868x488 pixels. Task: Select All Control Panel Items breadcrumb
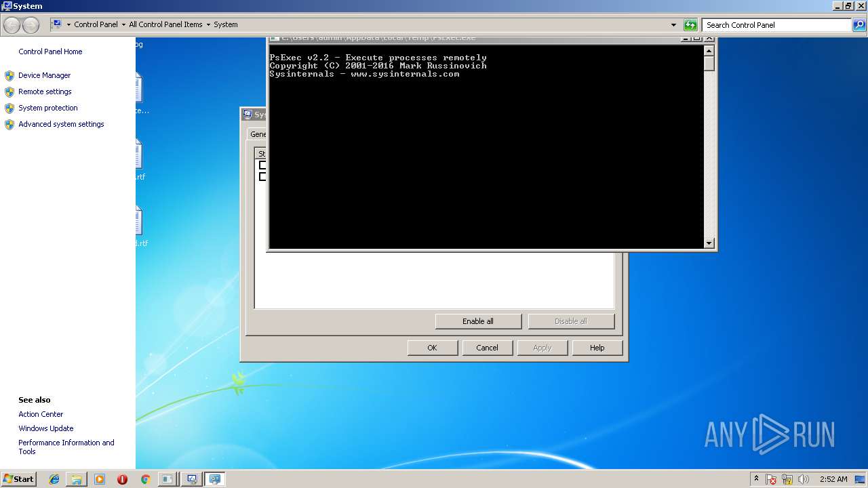(x=165, y=24)
